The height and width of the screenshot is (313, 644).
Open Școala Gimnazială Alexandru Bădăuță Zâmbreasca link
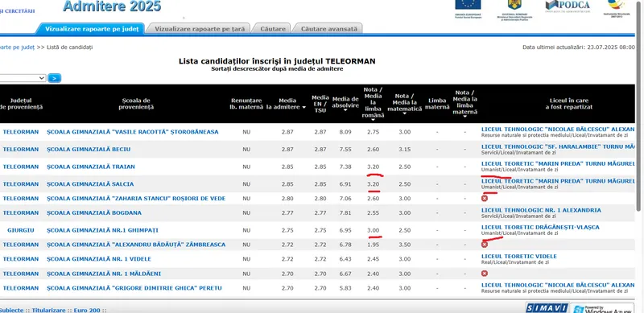pyautogui.click(x=136, y=245)
